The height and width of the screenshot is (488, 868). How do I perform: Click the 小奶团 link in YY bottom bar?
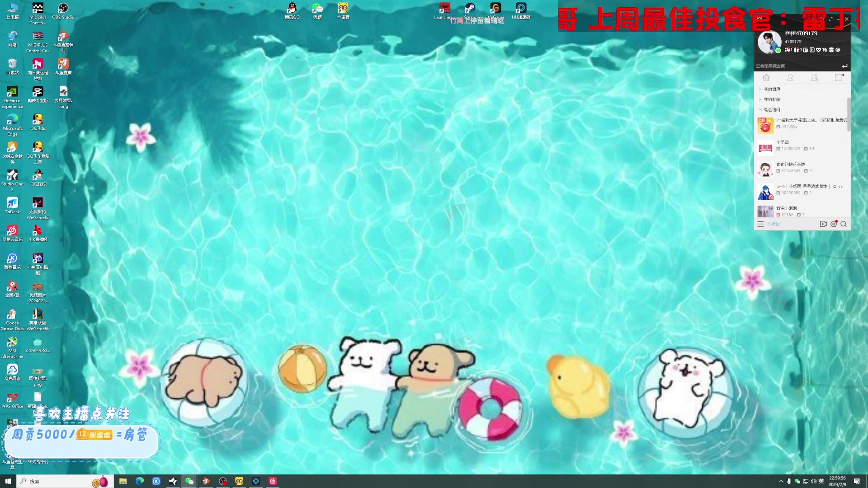point(774,224)
